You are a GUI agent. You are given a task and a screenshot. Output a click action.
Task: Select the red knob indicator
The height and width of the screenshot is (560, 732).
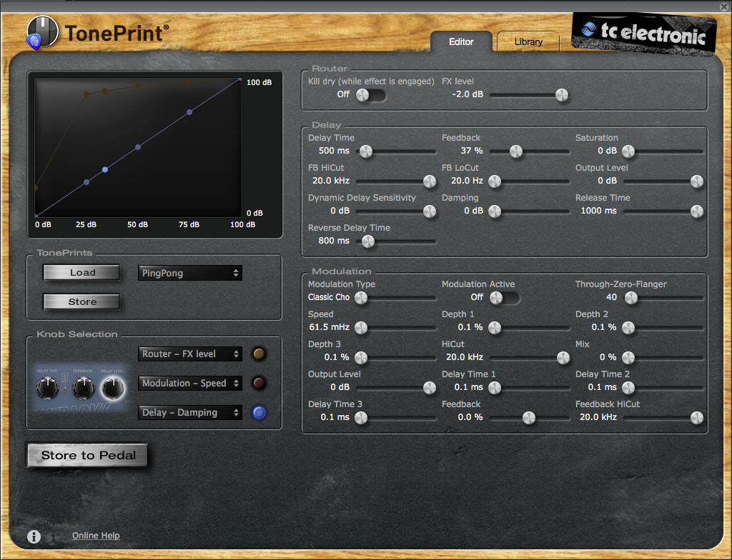pyautogui.click(x=259, y=383)
